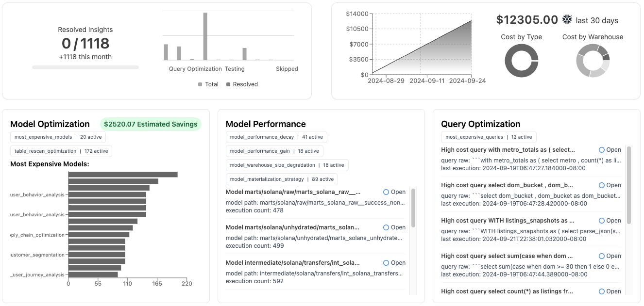Click the customer_segmentation bar label
The width and height of the screenshot is (644, 306).
[x=37, y=255]
